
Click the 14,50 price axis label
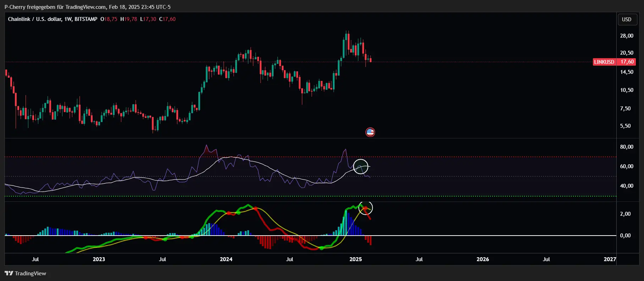(627, 72)
